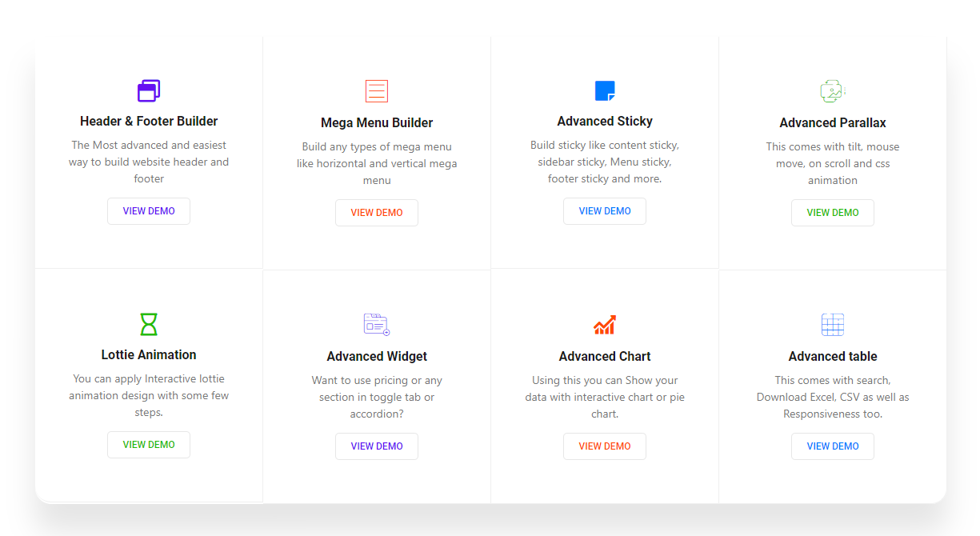Click the Advanced Widget icon

[377, 325]
